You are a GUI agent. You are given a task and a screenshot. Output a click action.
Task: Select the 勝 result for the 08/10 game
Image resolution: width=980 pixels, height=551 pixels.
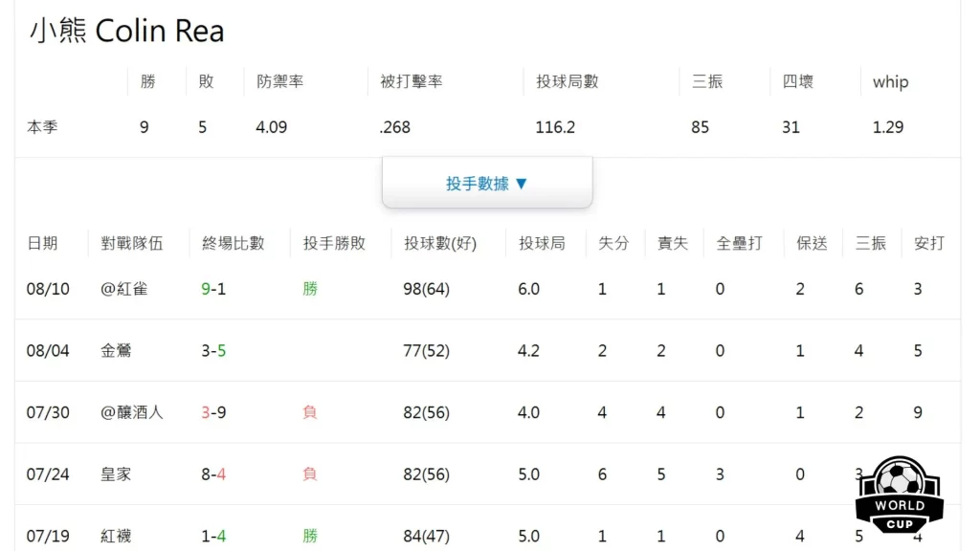pyautogui.click(x=309, y=288)
